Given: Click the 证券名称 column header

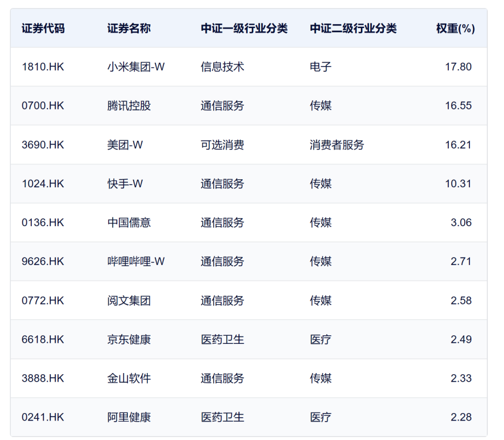Looking at the screenshot, I should [x=129, y=29].
